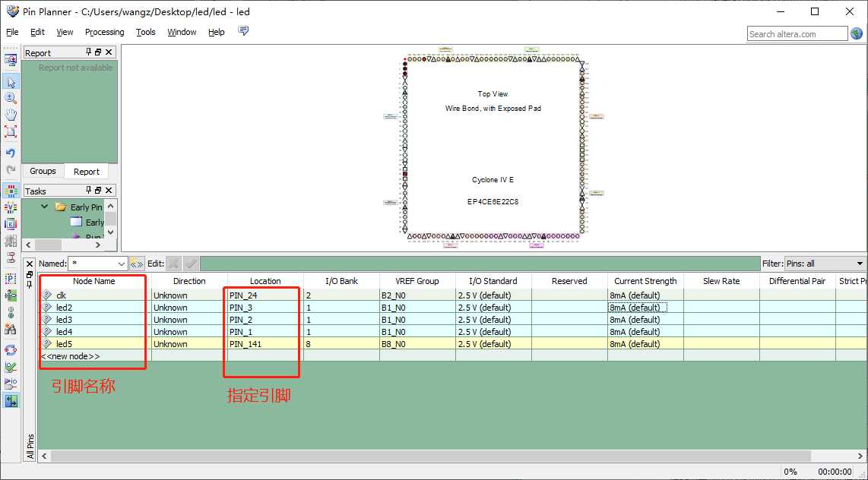Open the Window menu
Viewport: 868px width, 480px height.
(x=182, y=32)
